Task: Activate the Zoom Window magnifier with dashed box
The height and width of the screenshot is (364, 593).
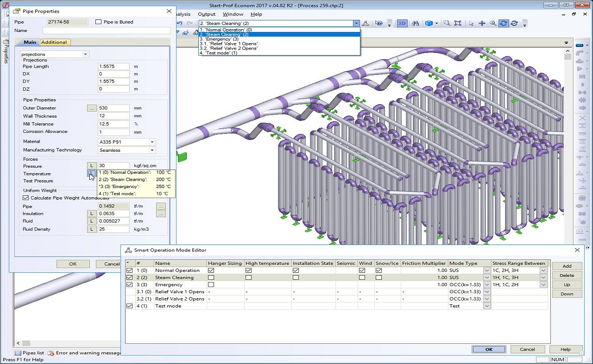Action: (447, 23)
